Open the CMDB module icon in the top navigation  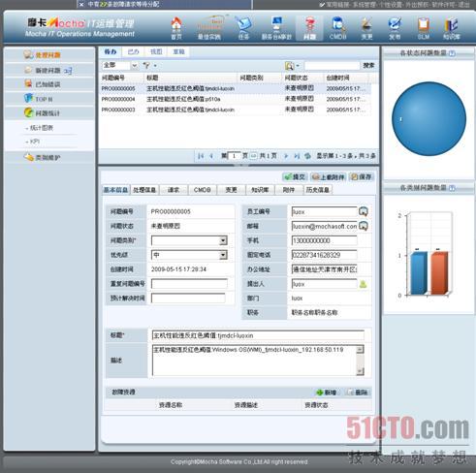337,27
